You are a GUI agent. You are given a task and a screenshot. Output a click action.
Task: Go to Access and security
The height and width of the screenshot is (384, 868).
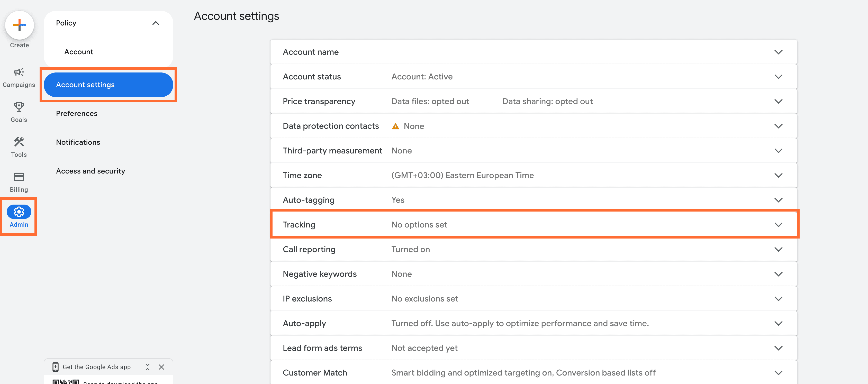tap(90, 171)
